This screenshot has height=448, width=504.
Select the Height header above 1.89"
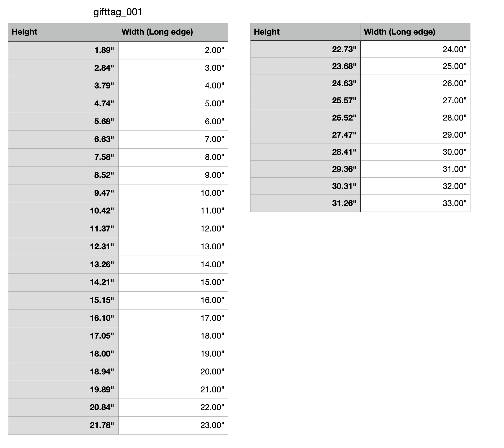[x=63, y=32]
